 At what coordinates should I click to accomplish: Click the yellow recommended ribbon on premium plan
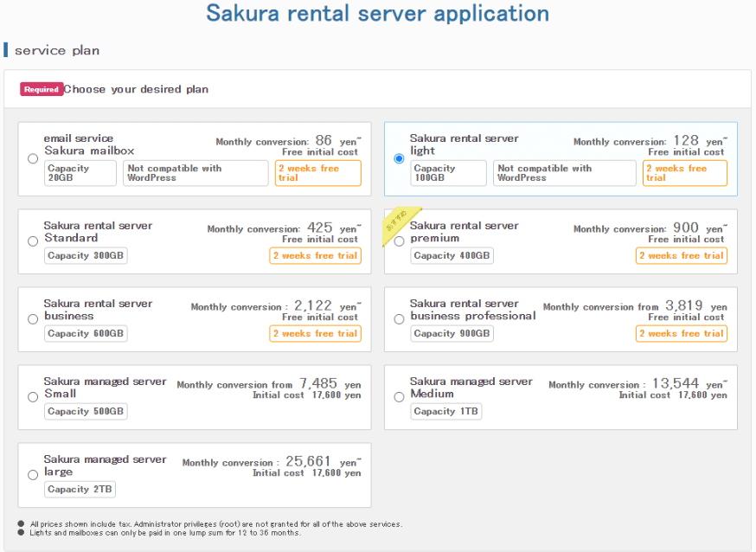[398, 221]
